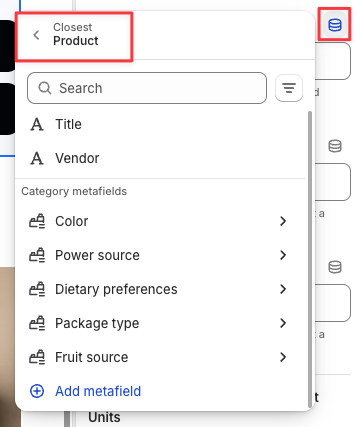
Task: Open the filter options button
Action: (x=289, y=88)
